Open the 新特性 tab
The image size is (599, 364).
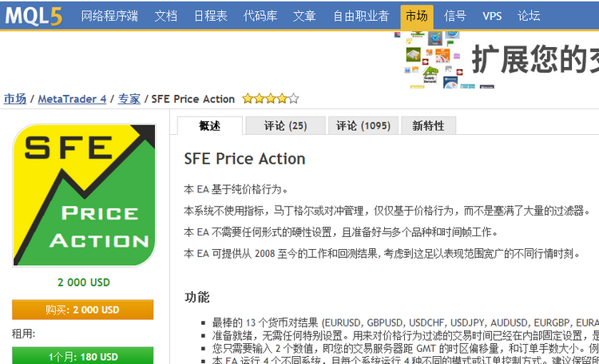coord(428,125)
